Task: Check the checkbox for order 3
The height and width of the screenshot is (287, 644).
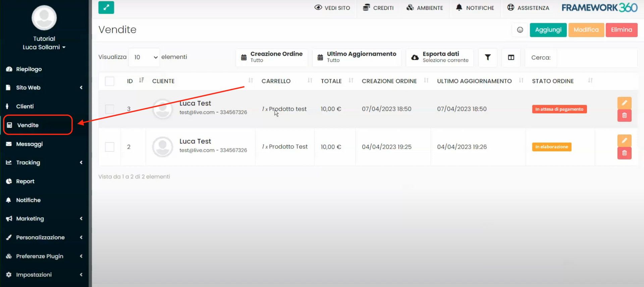Action: 110,109
